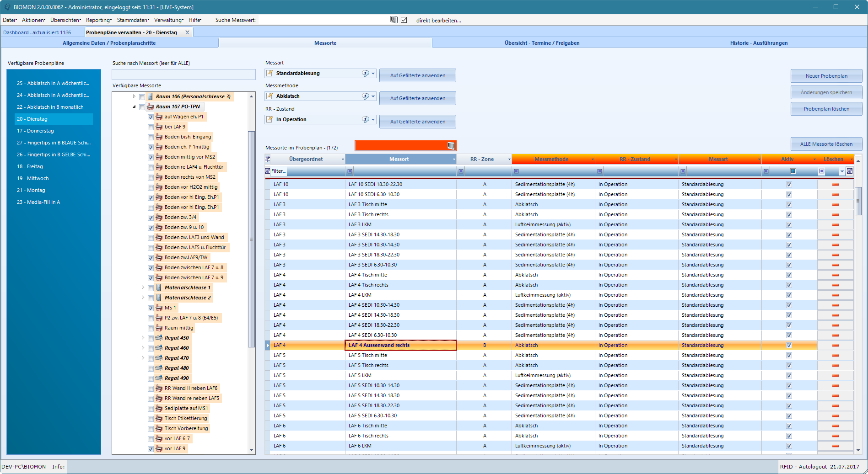Click the ALLE Messorte löschen button
Screen dimensions: 868x474
(826, 144)
